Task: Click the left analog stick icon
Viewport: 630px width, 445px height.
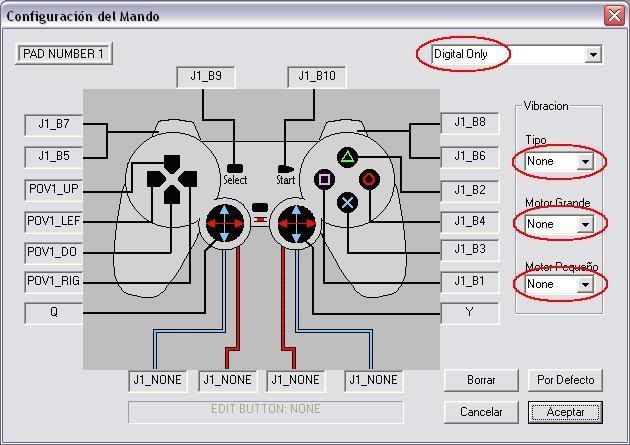Action: tap(225, 223)
